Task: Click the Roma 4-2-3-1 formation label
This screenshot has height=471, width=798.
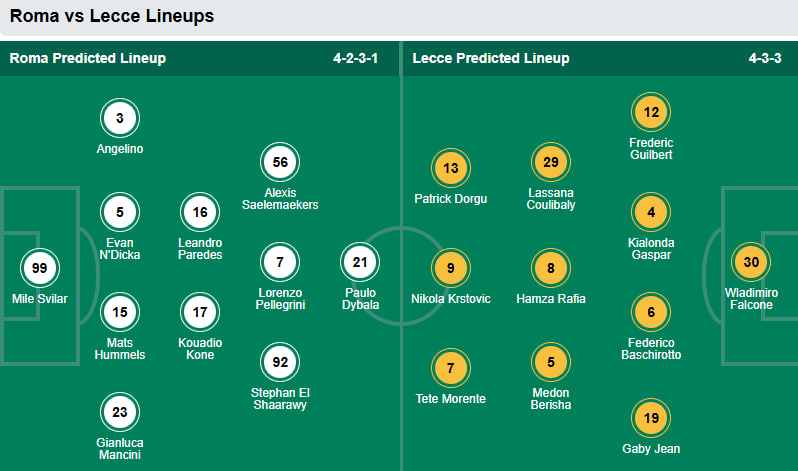Action: click(355, 58)
